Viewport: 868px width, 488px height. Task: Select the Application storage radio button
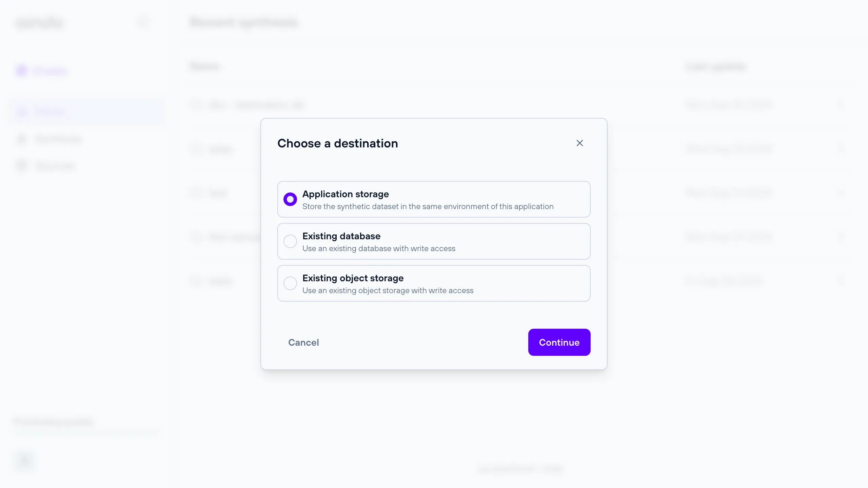click(290, 199)
